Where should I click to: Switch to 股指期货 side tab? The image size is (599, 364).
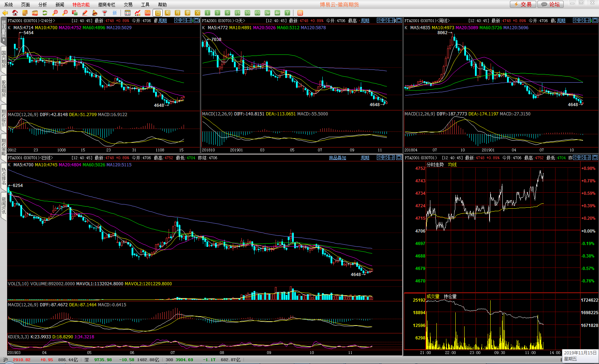[x=4, y=88]
